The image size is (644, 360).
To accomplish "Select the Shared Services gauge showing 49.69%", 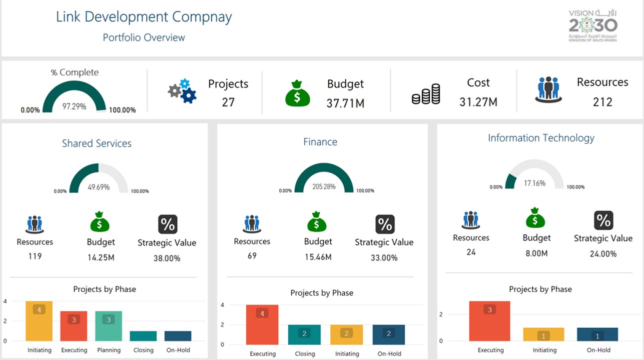I will pos(98,179).
